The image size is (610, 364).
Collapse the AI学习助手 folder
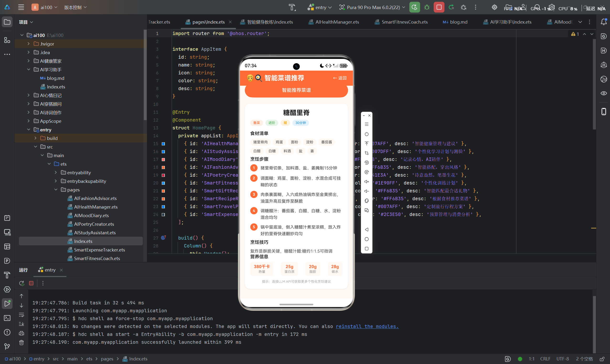(28, 70)
